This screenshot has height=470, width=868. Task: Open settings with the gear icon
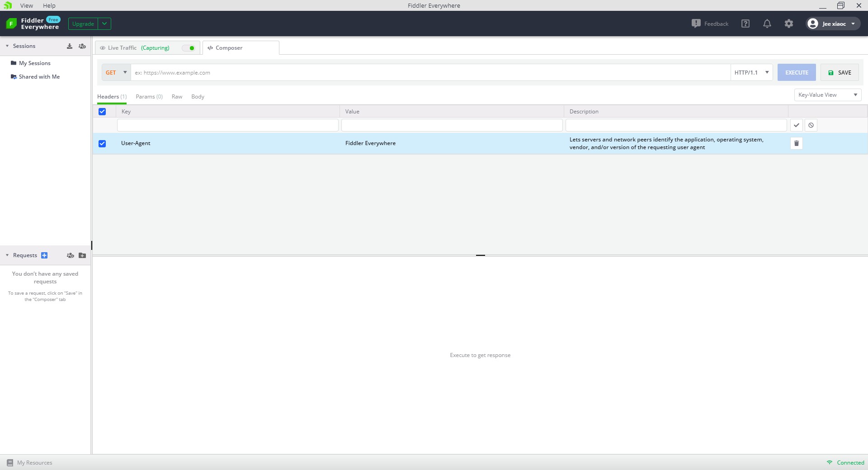[789, 23]
